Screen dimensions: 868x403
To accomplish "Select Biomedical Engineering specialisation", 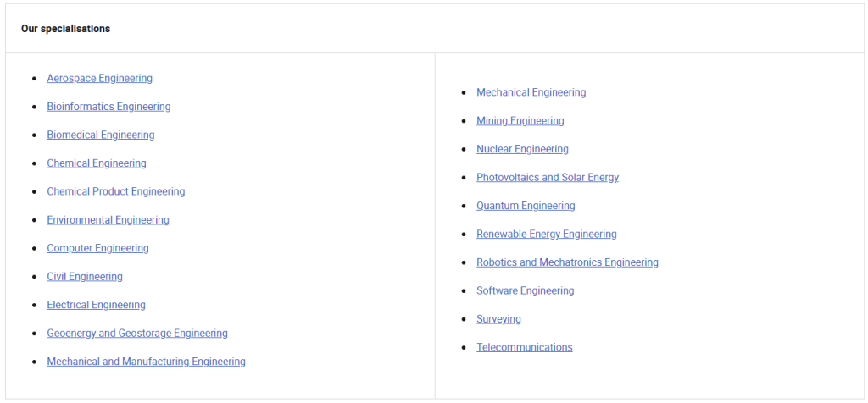I will [x=100, y=135].
